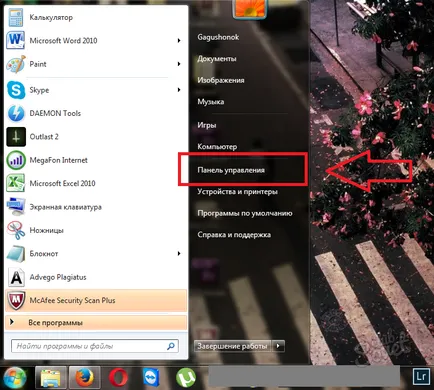
Task: Open uTorrent from the taskbar
Action: click(x=186, y=378)
